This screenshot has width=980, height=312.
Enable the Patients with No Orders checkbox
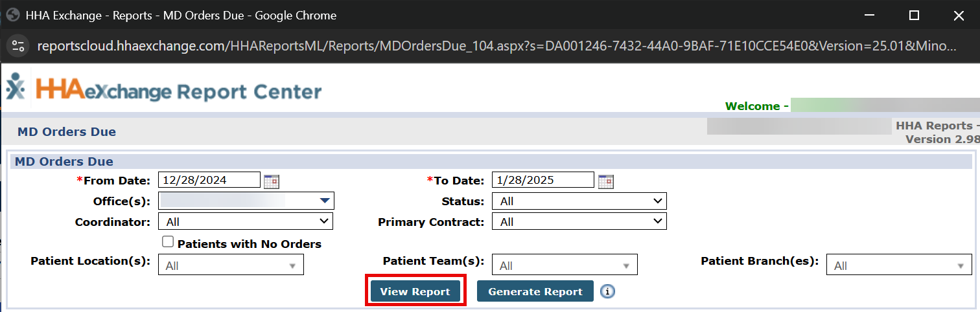[x=168, y=242]
